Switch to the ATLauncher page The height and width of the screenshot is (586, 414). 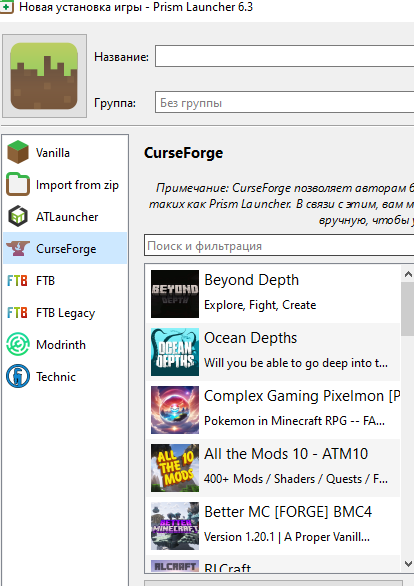click(x=65, y=217)
